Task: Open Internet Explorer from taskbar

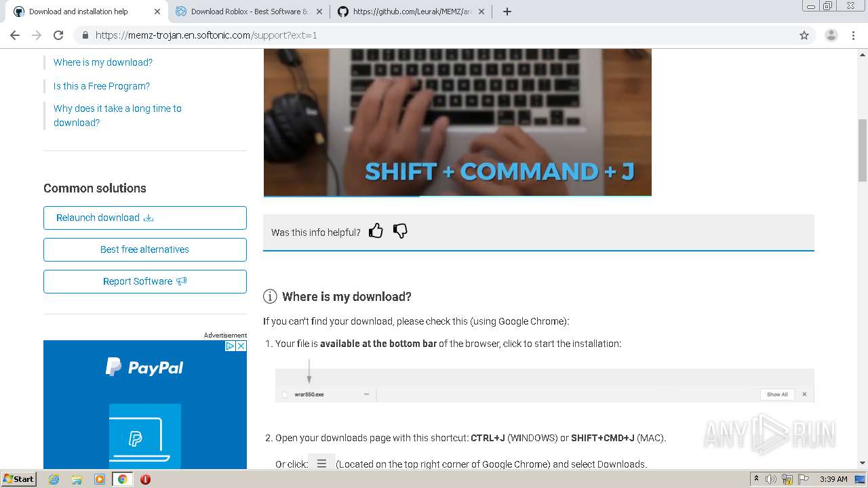Action: pyautogui.click(x=54, y=479)
